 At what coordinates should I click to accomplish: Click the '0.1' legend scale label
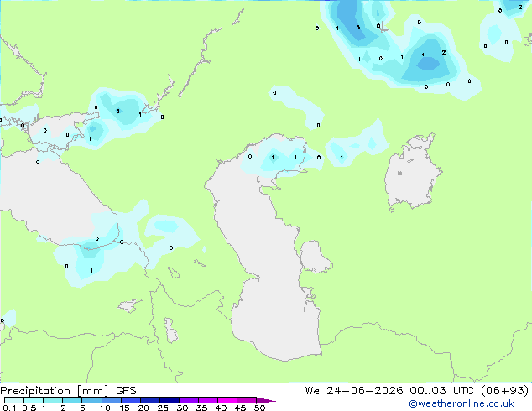click(9, 408)
